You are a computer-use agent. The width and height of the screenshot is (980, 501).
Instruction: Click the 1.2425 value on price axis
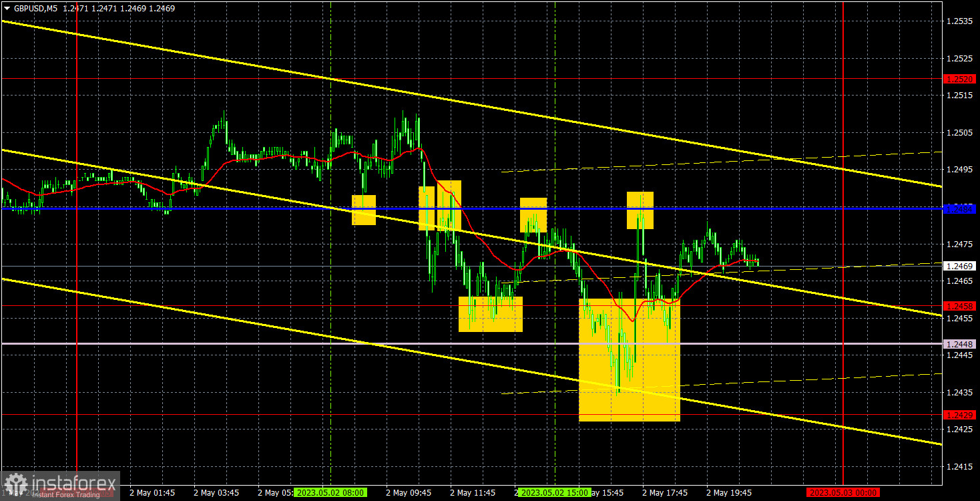point(960,430)
